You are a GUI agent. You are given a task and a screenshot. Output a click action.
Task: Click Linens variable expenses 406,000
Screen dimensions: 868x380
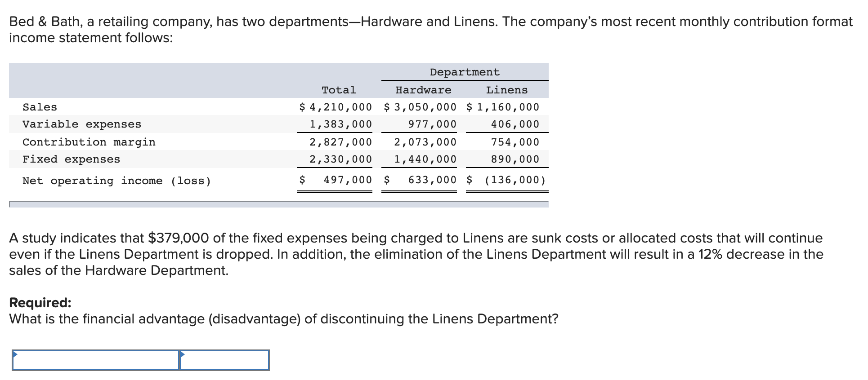[x=515, y=124]
